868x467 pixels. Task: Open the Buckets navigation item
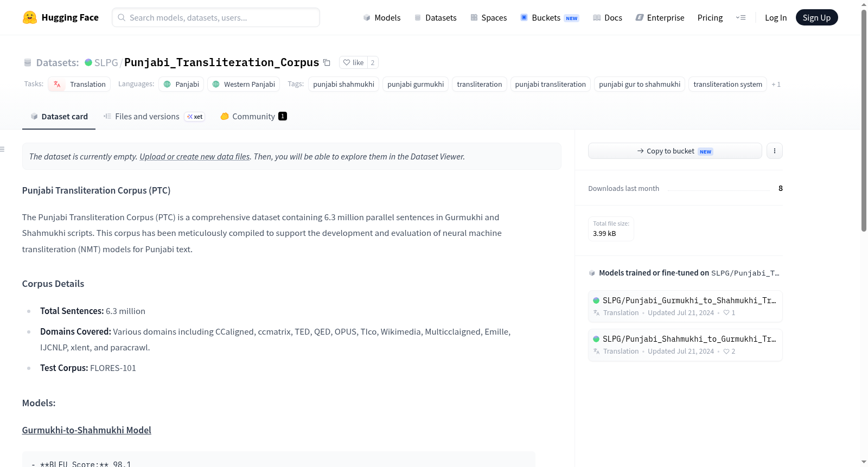550,17
